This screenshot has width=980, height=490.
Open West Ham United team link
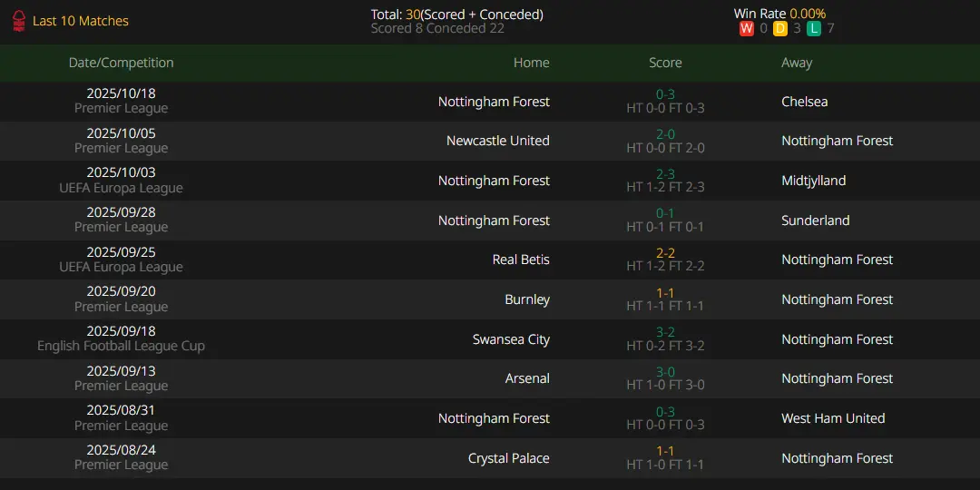pos(833,418)
